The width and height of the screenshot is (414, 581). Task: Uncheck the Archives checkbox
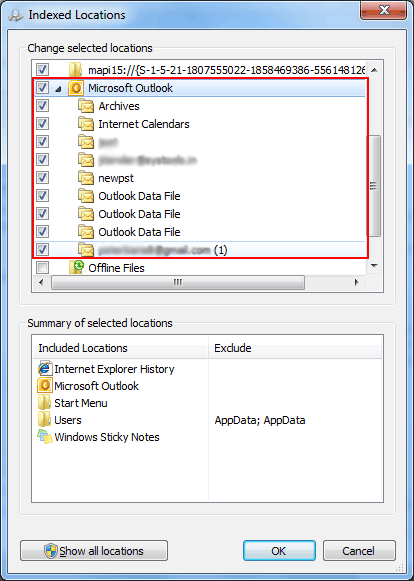tap(42, 106)
